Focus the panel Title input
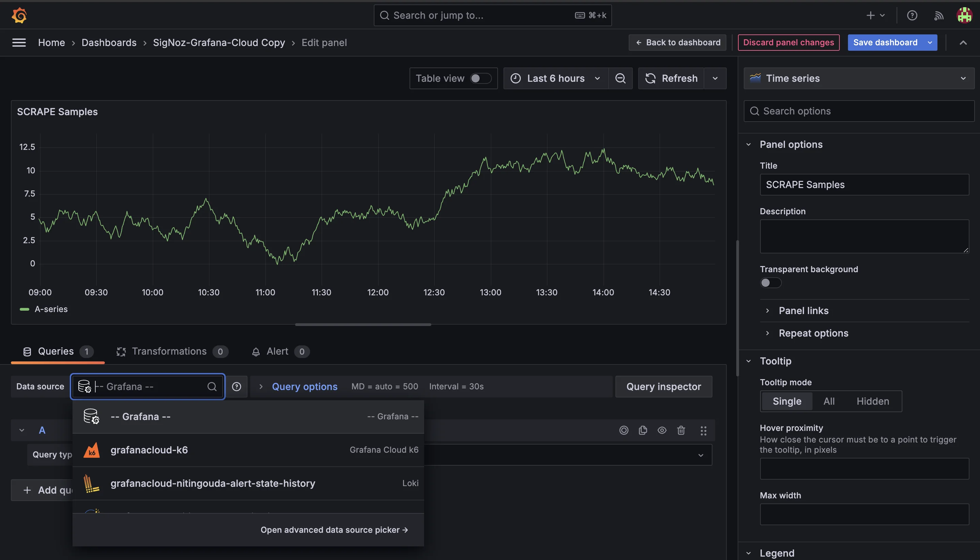The height and width of the screenshot is (560, 980). pos(864,185)
